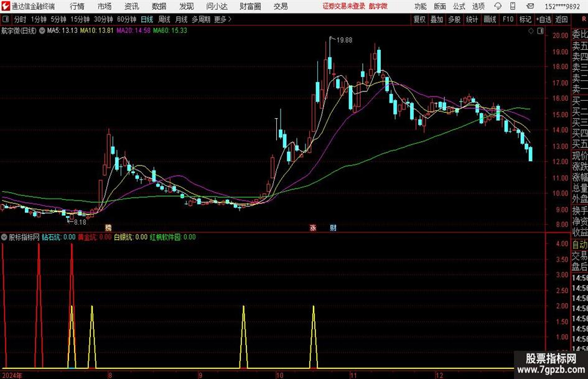Viewport: 588px width, 379px height.
Task: Select the 日线 daily period
Action: coord(147,19)
